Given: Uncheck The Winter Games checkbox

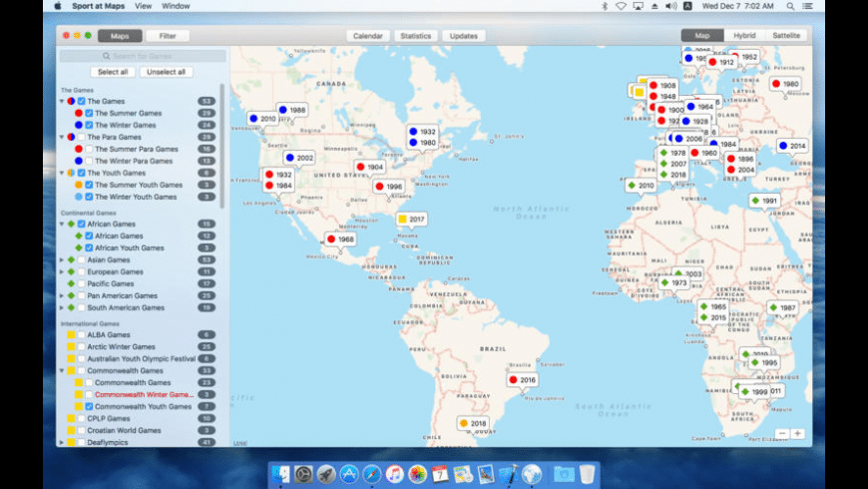Looking at the screenshot, I should click(x=89, y=125).
